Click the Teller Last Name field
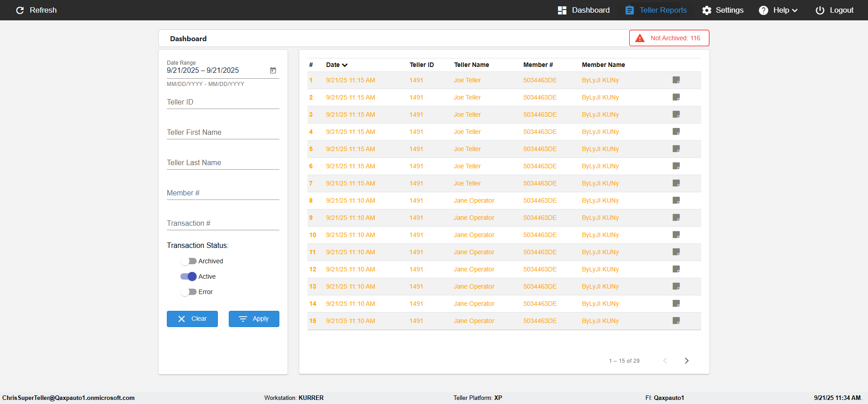Viewport: 868px width, 404px height. pyautogui.click(x=223, y=163)
